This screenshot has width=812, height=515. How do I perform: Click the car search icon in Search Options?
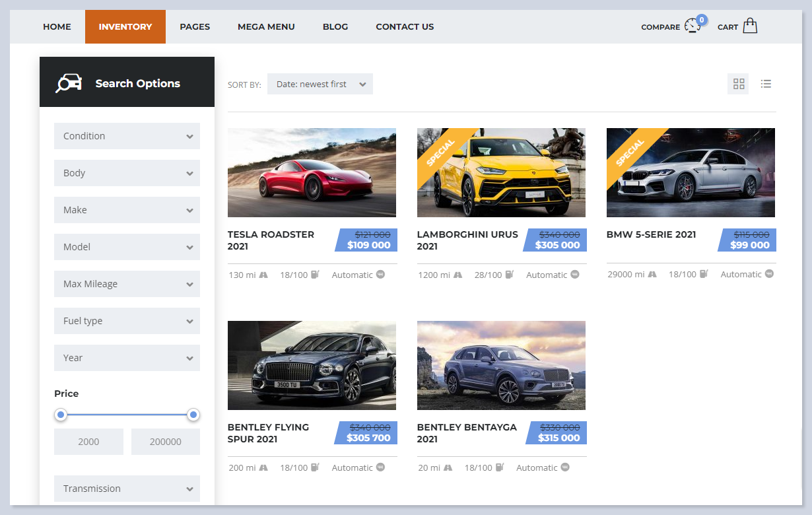coord(69,83)
